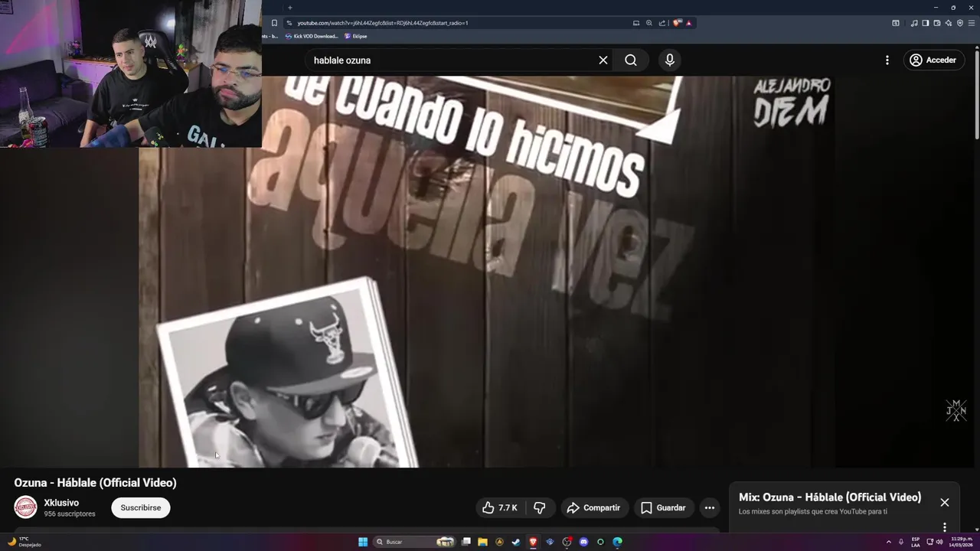
Task: Open the Xklusivo channel name link
Action: point(61,503)
